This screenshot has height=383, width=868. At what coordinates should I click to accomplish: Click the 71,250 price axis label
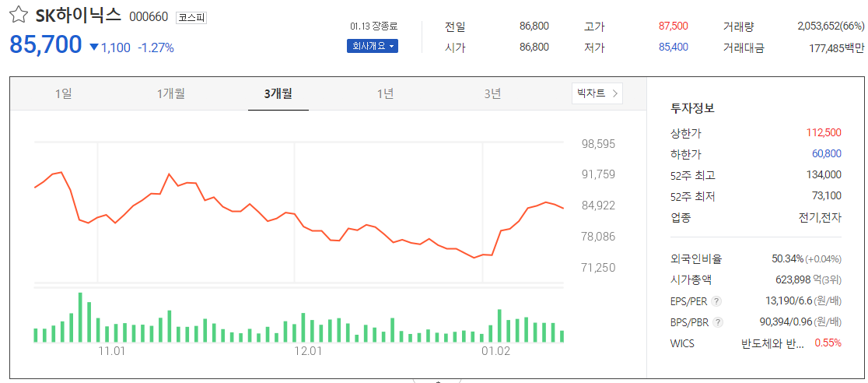(598, 268)
